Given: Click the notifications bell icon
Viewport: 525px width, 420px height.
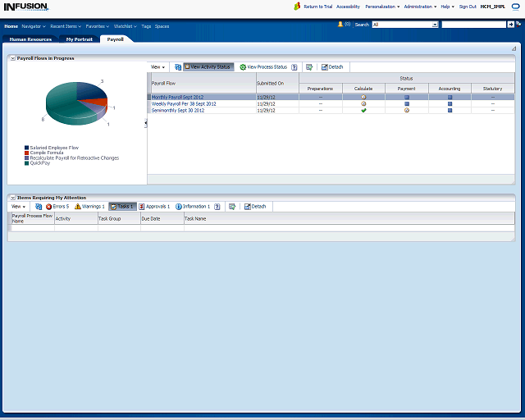Looking at the screenshot, I should pyautogui.click(x=340, y=25).
